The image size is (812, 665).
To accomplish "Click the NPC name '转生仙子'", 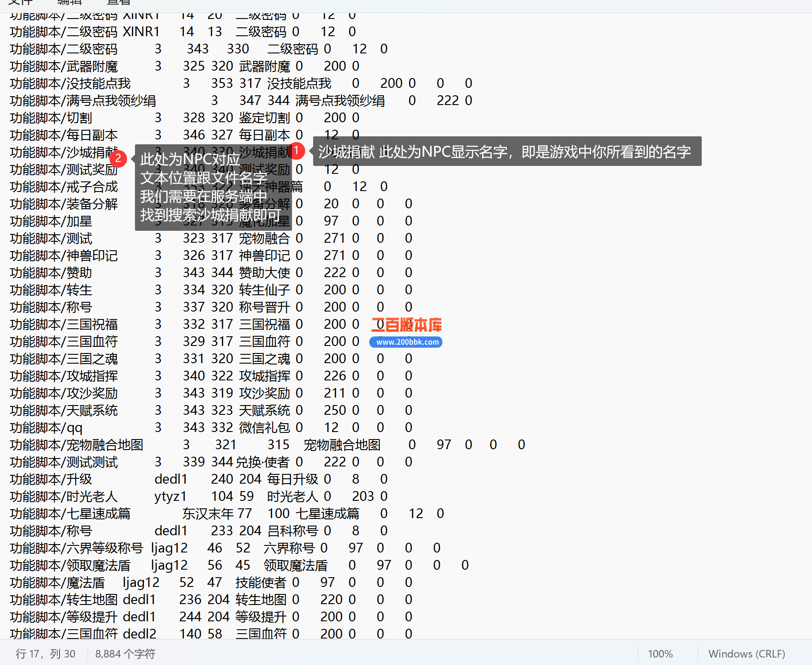I will 265,290.
